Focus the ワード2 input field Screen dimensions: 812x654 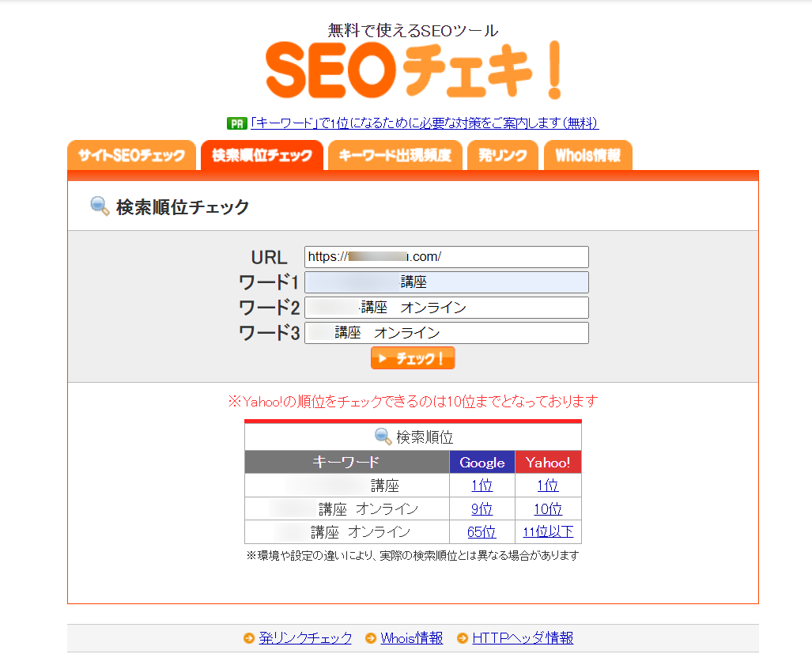pos(447,308)
